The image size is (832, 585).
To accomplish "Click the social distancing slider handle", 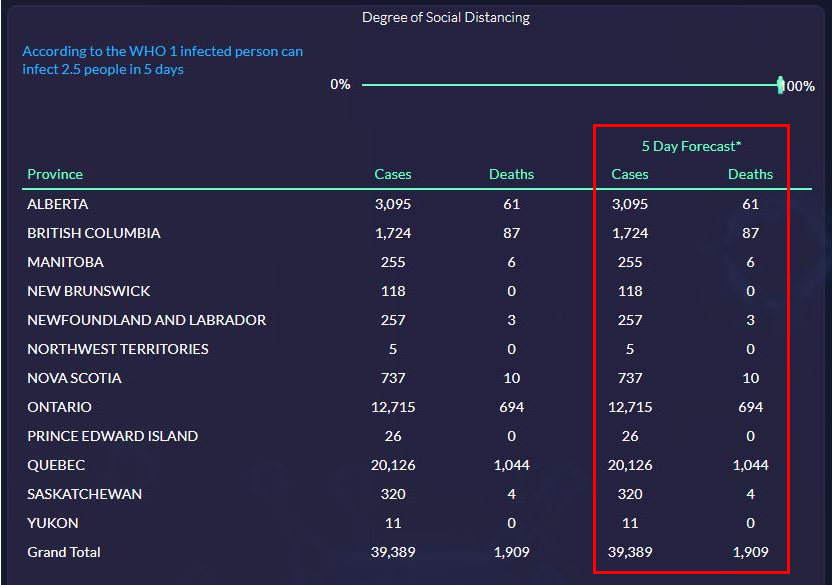I will [780, 85].
